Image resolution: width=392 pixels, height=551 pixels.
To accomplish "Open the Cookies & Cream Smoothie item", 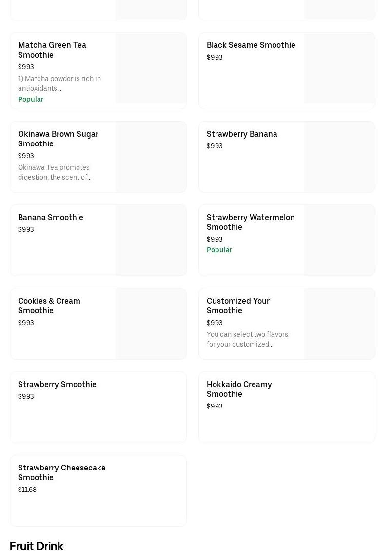I will [x=49, y=306].
